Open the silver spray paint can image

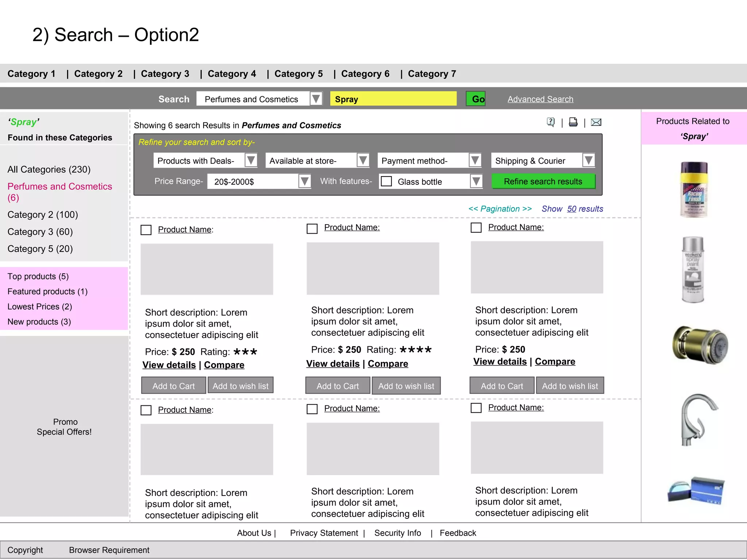click(693, 270)
